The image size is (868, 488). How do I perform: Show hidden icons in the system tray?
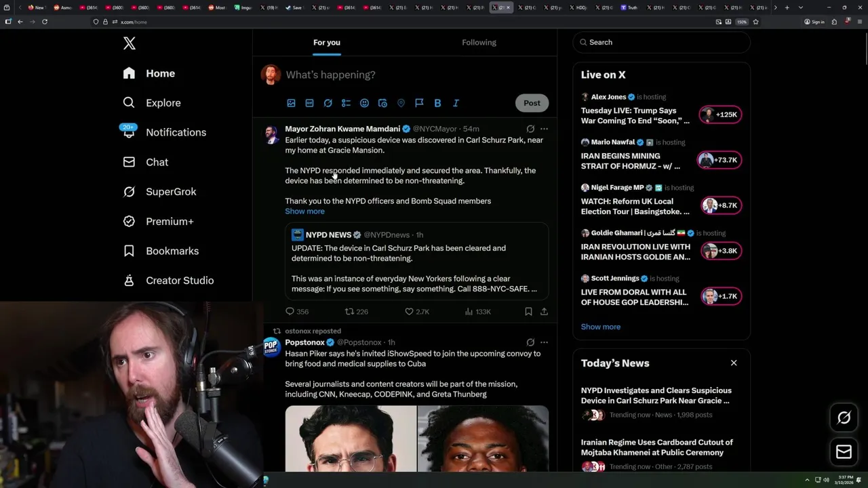click(807, 480)
